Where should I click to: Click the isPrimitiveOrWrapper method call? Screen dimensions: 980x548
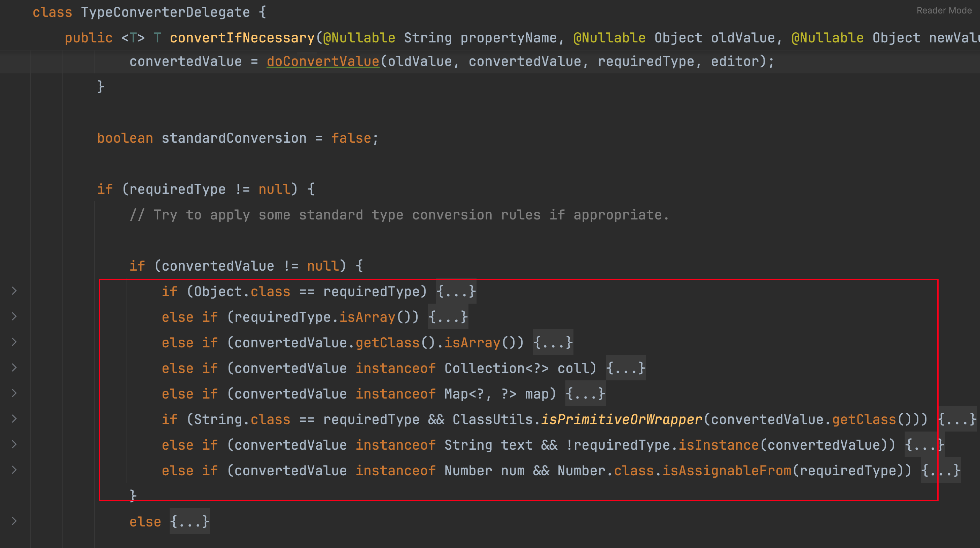pos(621,420)
